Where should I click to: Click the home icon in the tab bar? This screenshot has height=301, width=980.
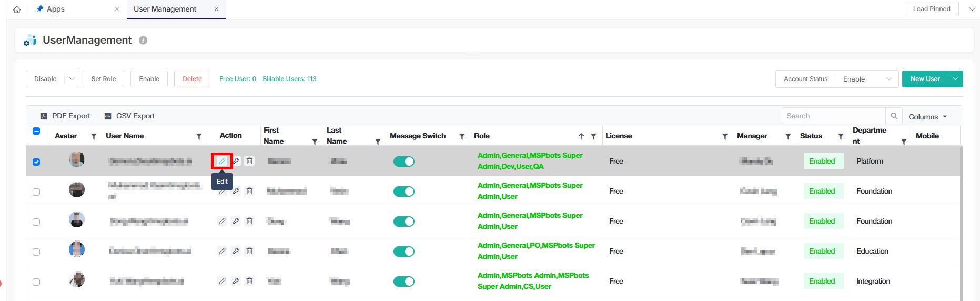(x=17, y=9)
